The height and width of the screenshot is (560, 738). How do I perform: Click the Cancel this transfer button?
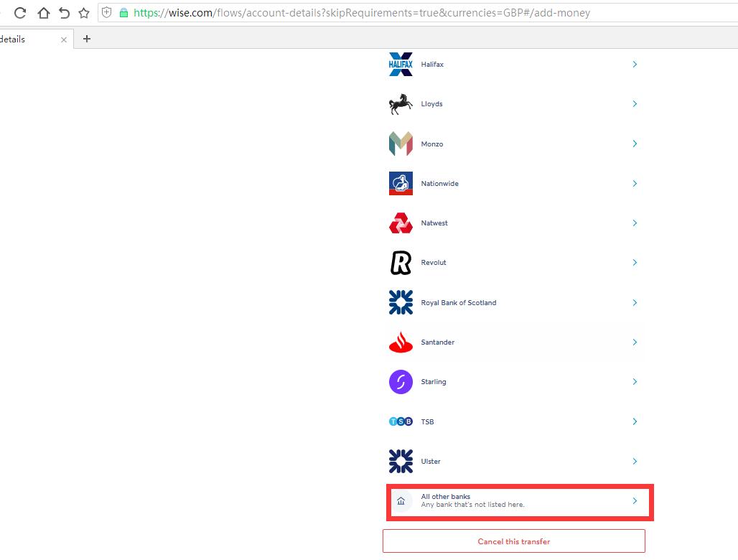coord(514,541)
